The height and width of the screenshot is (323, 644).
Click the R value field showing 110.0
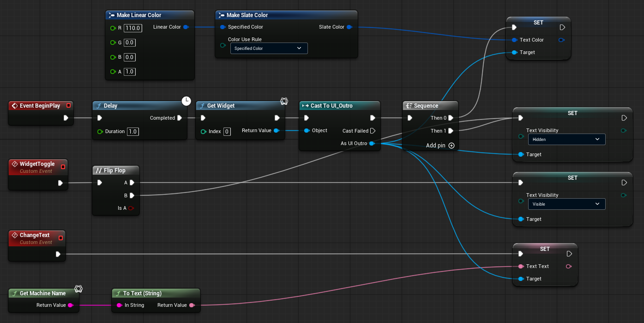[133, 28]
